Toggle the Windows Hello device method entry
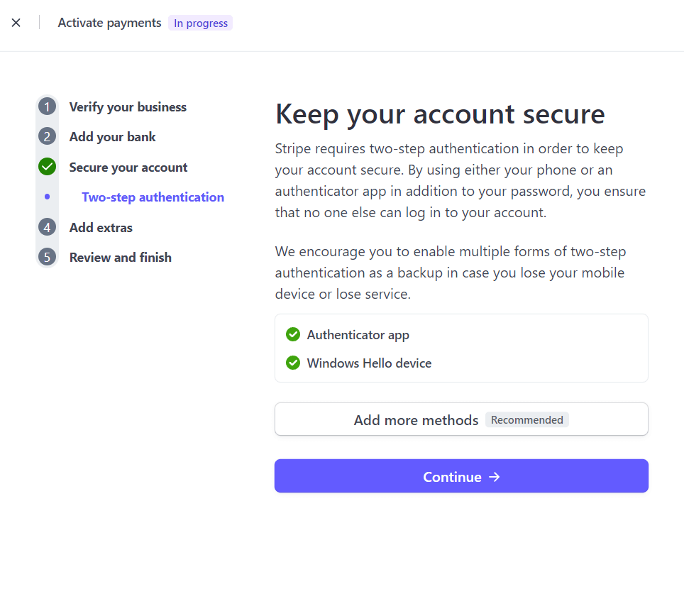 368,363
